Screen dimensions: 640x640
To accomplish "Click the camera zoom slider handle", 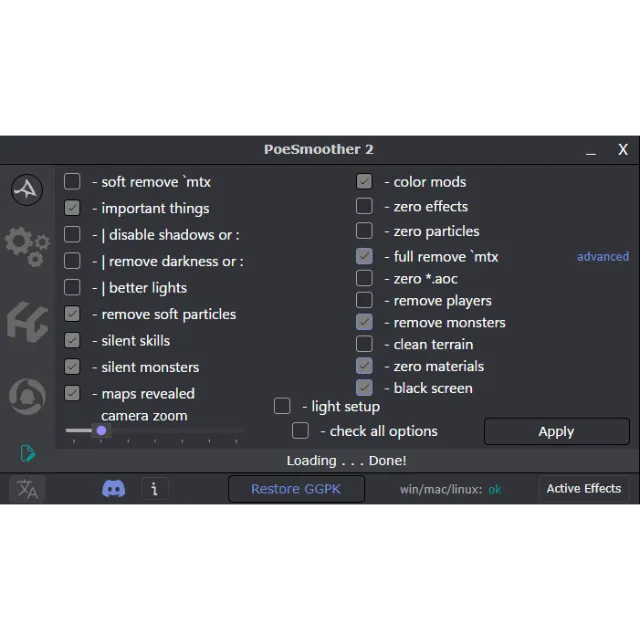I will (101, 431).
